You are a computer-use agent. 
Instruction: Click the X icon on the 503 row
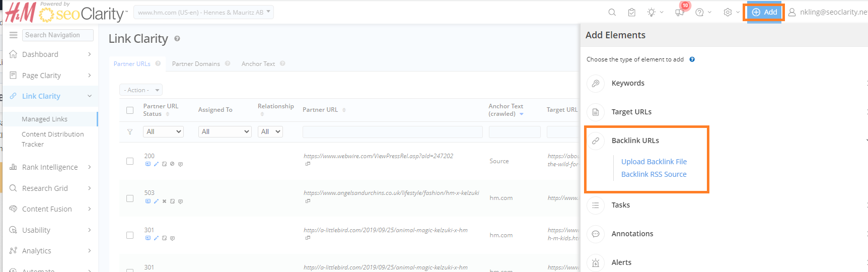coord(164,201)
